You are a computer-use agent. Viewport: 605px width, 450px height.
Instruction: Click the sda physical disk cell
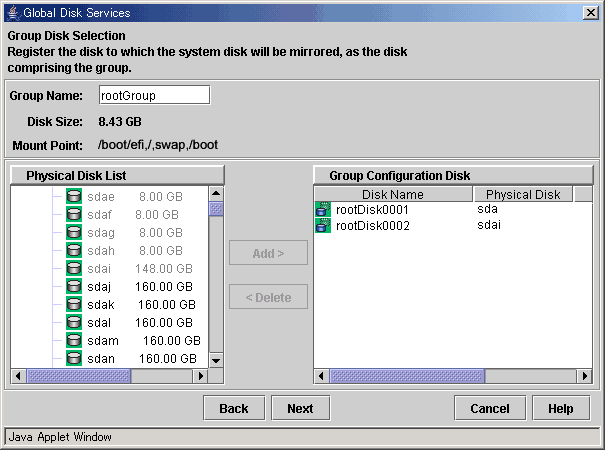click(x=487, y=209)
